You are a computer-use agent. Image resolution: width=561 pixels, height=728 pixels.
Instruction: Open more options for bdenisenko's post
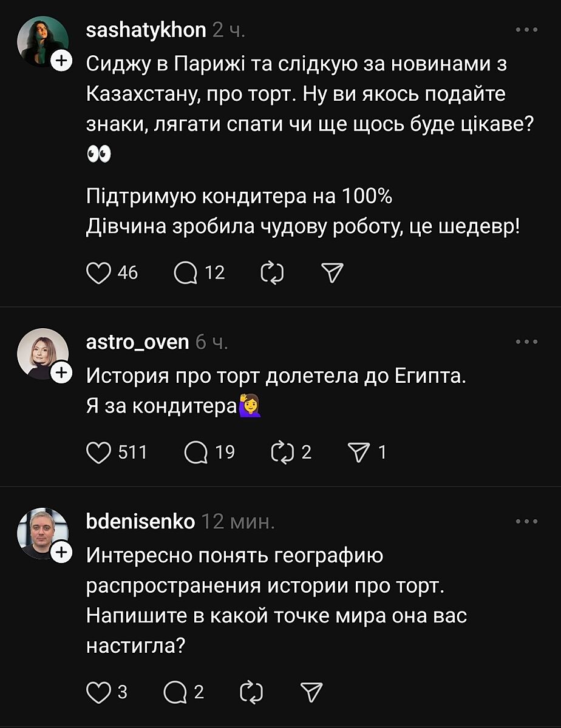point(526,521)
